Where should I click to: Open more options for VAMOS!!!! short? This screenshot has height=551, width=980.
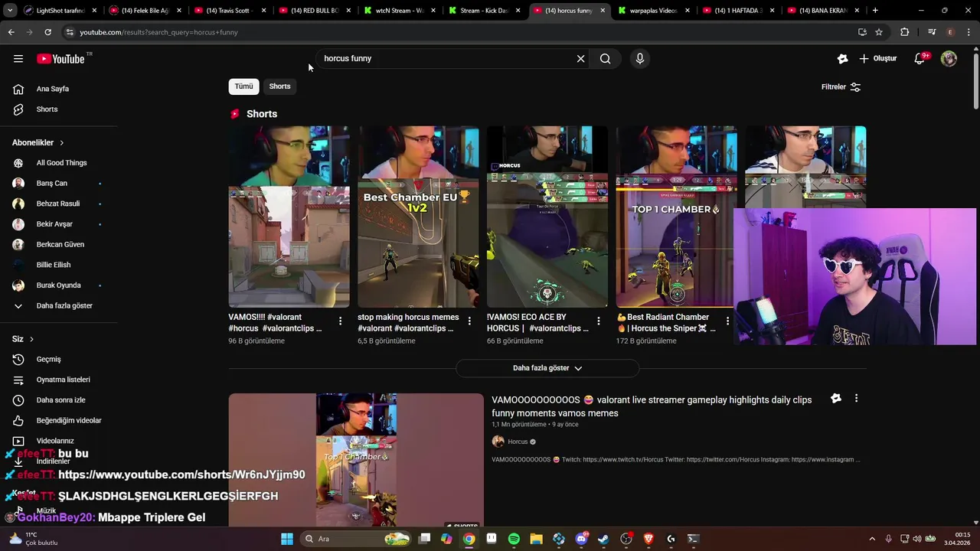(x=340, y=321)
